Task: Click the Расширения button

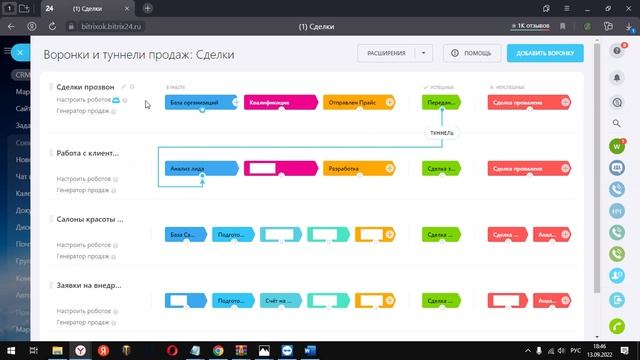Action: (x=386, y=53)
